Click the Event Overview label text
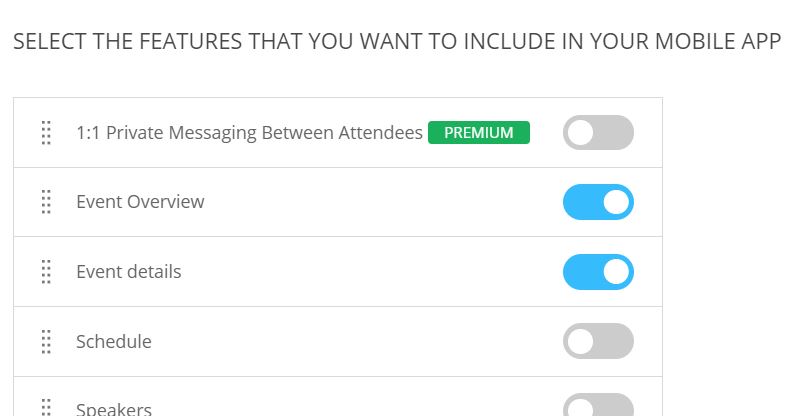 tap(140, 202)
